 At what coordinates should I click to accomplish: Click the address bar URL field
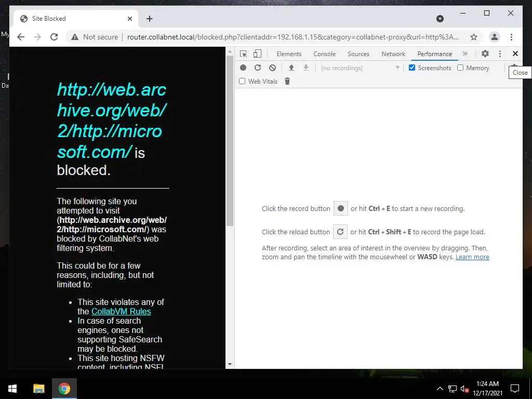pyautogui.click(x=293, y=37)
